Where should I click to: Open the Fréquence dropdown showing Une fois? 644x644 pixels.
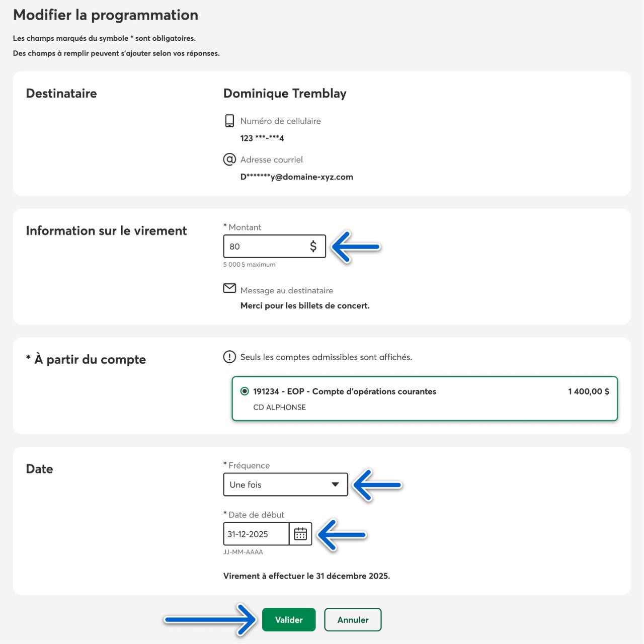click(x=277, y=485)
